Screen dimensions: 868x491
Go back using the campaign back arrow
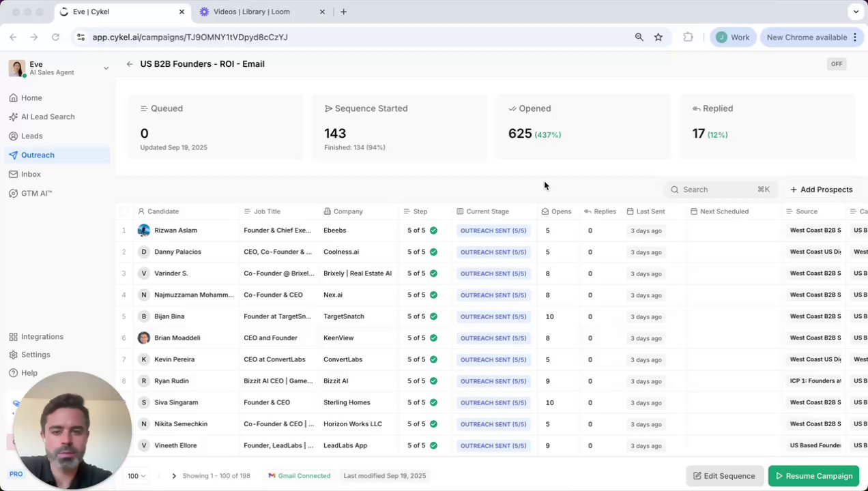pos(129,64)
